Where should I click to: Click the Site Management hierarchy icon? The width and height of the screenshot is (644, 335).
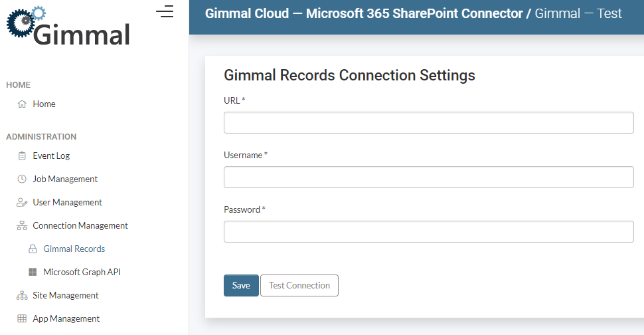22,296
